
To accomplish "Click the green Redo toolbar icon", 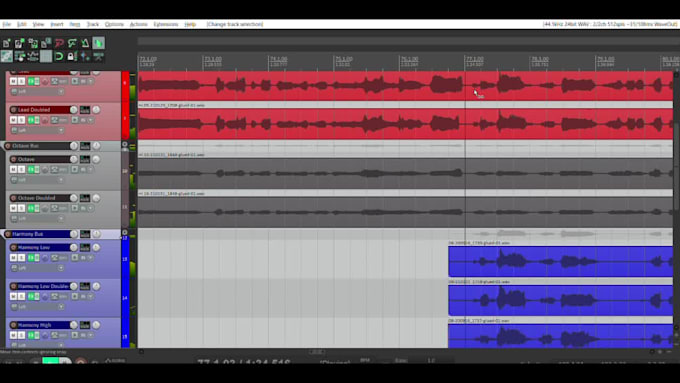I will (x=72, y=43).
